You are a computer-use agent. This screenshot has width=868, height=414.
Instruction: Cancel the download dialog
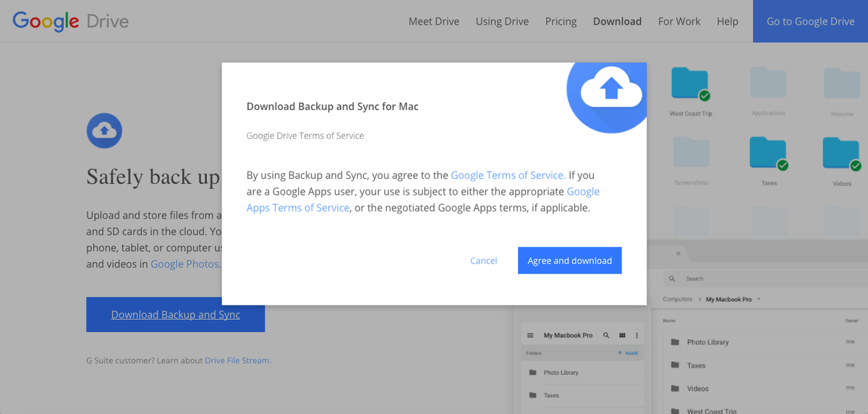click(483, 261)
